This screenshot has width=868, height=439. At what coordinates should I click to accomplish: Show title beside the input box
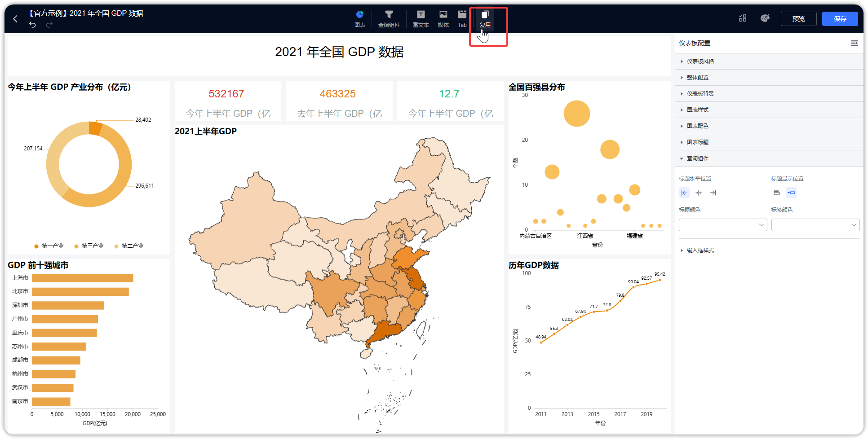click(791, 193)
